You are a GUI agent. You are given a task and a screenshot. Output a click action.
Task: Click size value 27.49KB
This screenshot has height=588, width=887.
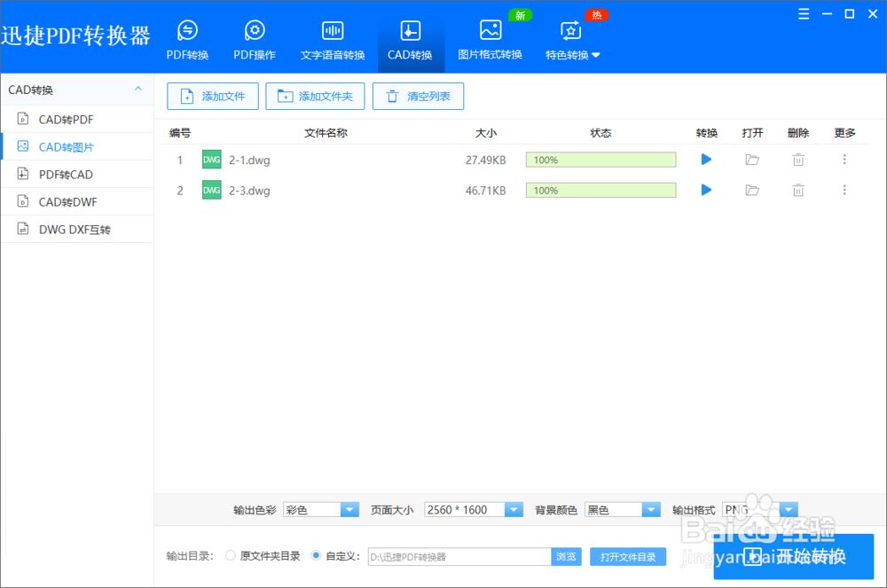[485, 161]
